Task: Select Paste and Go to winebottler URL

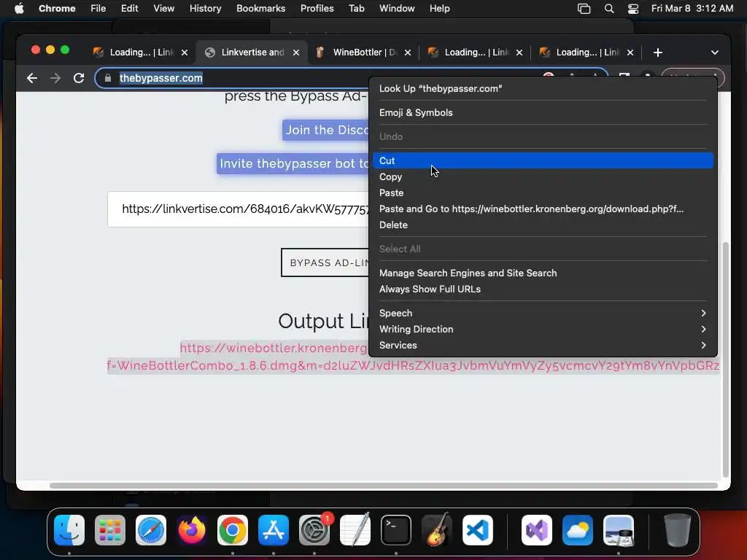Action: [543, 209]
